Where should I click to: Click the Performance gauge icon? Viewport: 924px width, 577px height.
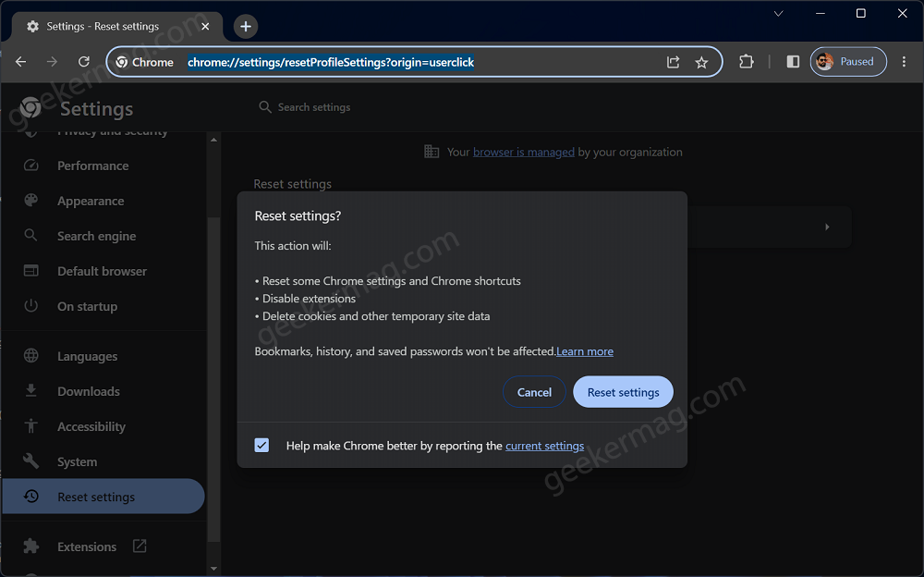tap(30, 166)
